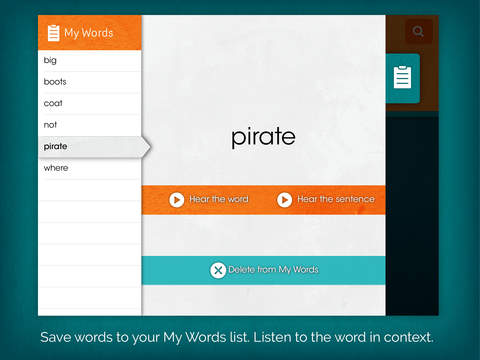Select the highlighted 'pirate' list entry
Screen dimensions: 480x360
[x=90, y=147]
